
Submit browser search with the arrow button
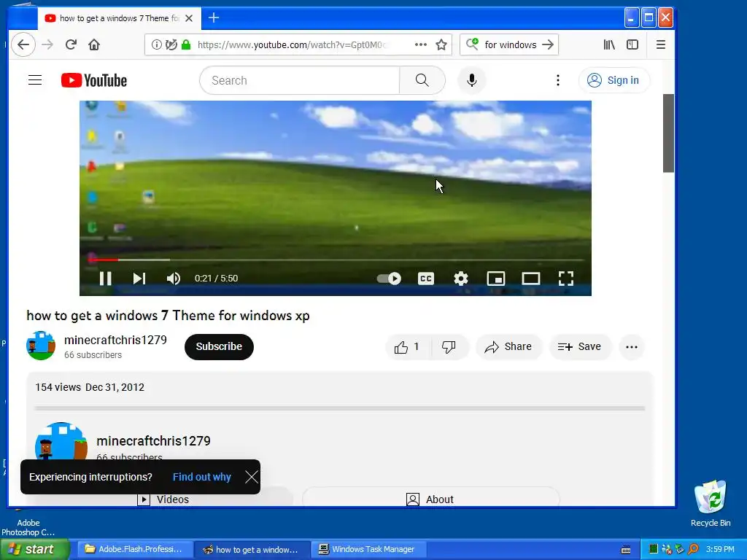548,44
